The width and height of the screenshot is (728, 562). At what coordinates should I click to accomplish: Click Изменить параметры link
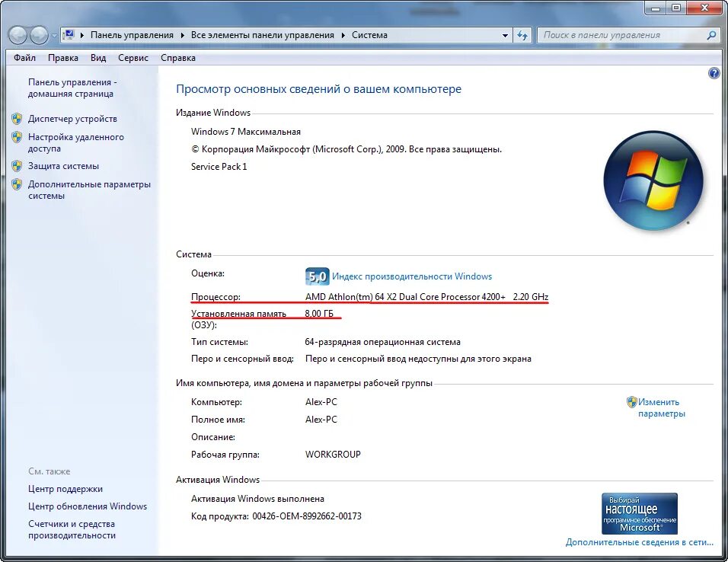(x=661, y=408)
